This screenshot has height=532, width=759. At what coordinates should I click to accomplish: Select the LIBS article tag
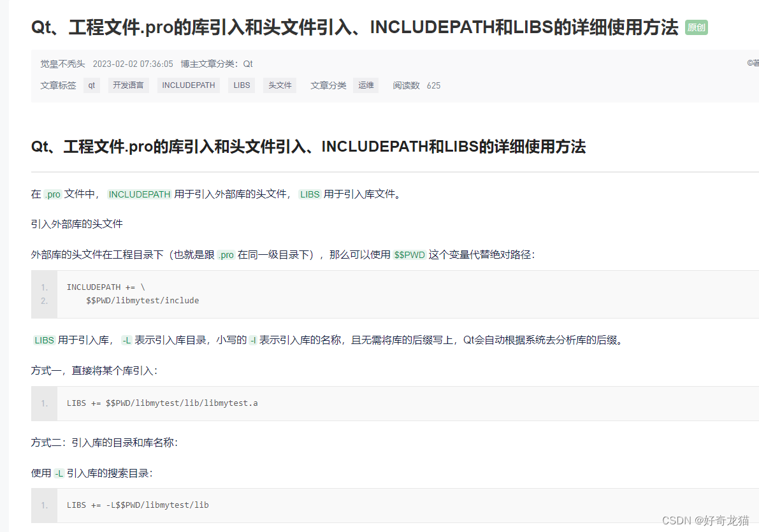coord(242,85)
